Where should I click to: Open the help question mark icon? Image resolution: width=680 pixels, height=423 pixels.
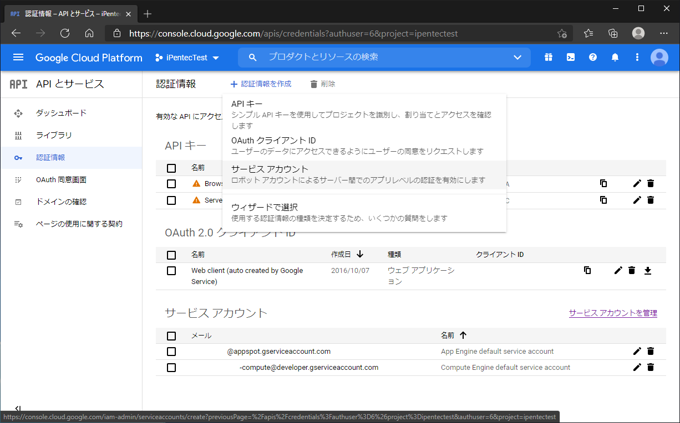(593, 57)
